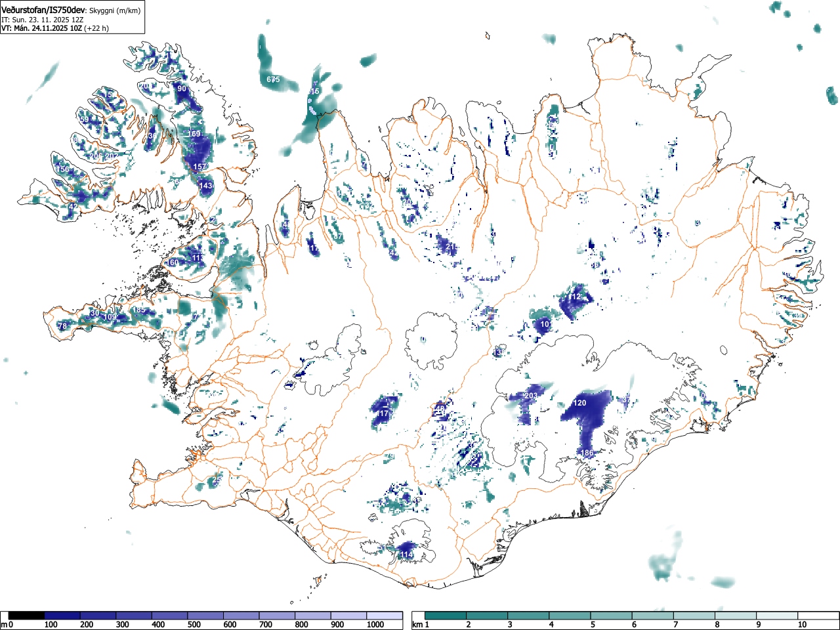The height and width of the screenshot is (630, 840).
Task: Click the '5' tick in km legend
Action: pyautogui.click(x=592, y=625)
